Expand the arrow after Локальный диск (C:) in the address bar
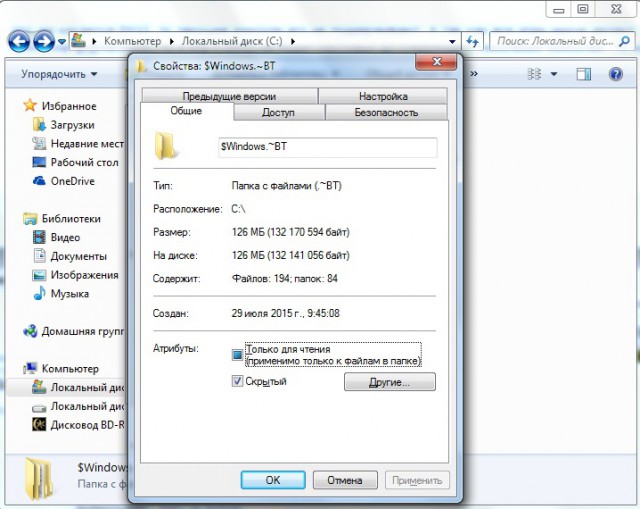The image size is (640, 509). coord(293,41)
